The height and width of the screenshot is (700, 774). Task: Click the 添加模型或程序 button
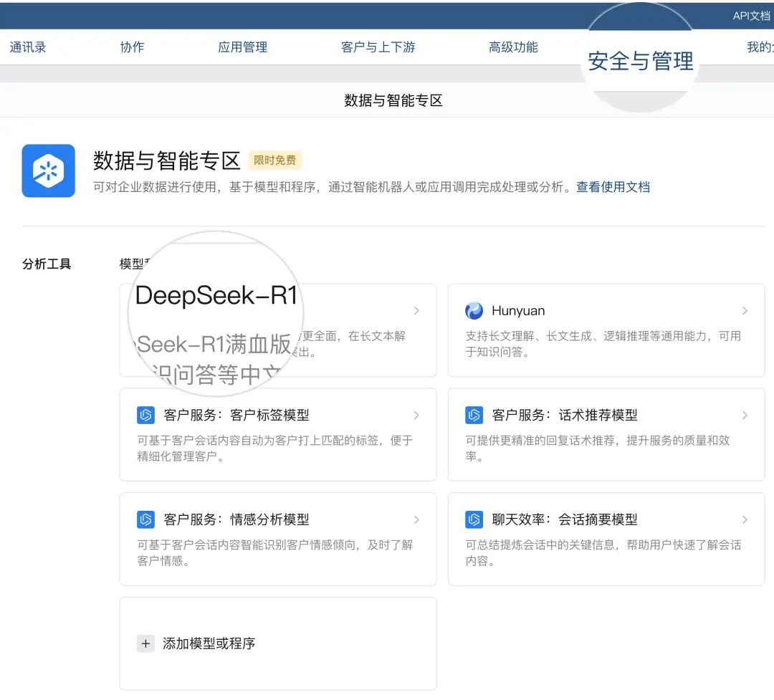(x=278, y=643)
